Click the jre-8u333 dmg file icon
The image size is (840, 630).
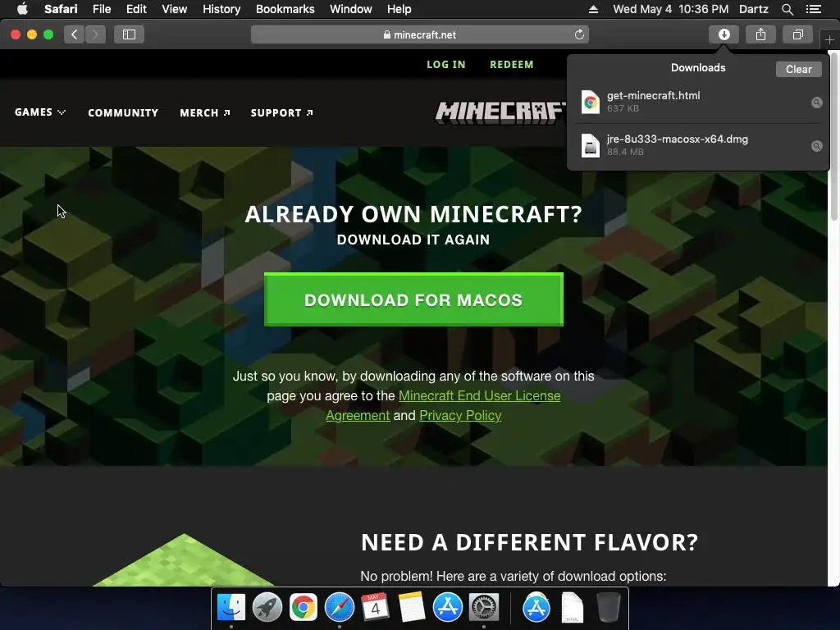click(591, 145)
